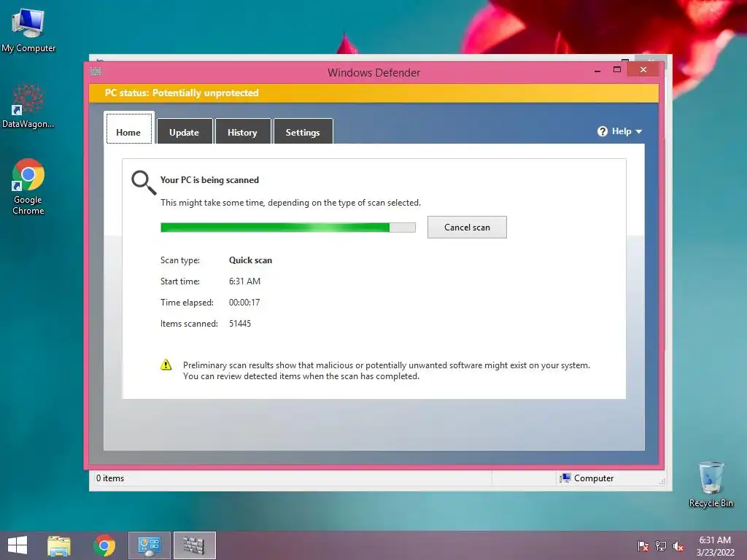Viewport: 747px width, 560px height.
Task: Switch to the Home tab
Action: 128,128
